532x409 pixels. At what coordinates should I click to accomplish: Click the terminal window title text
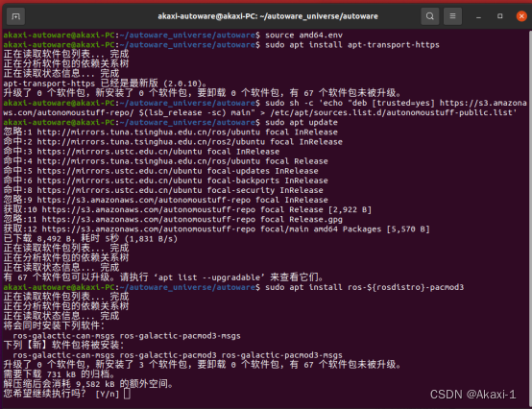tap(267, 16)
